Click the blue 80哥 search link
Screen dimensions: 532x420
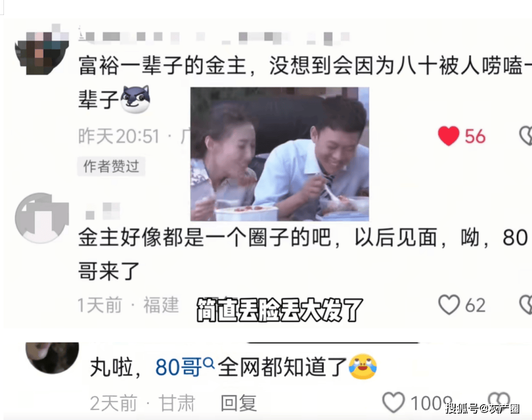pyautogui.click(x=178, y=367)
